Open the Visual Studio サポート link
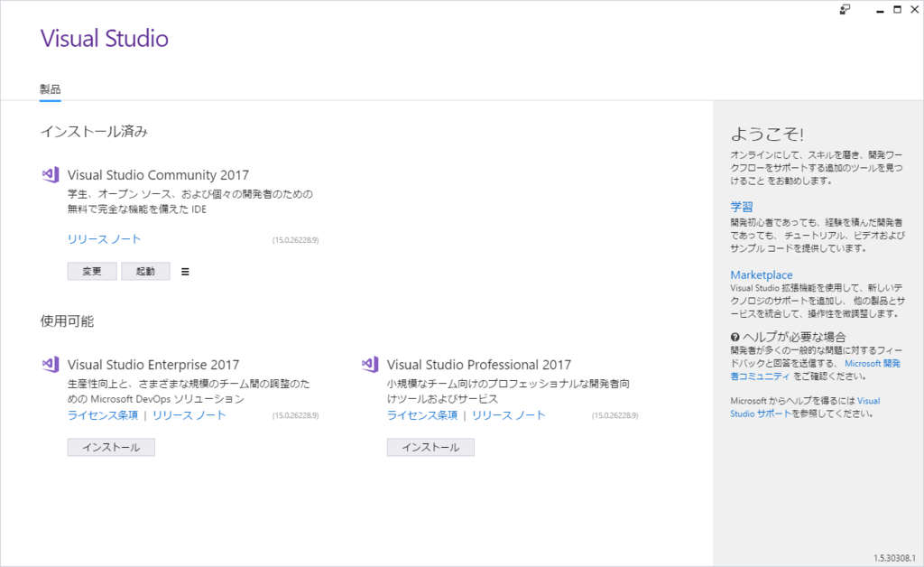 [x=805, y=407]
